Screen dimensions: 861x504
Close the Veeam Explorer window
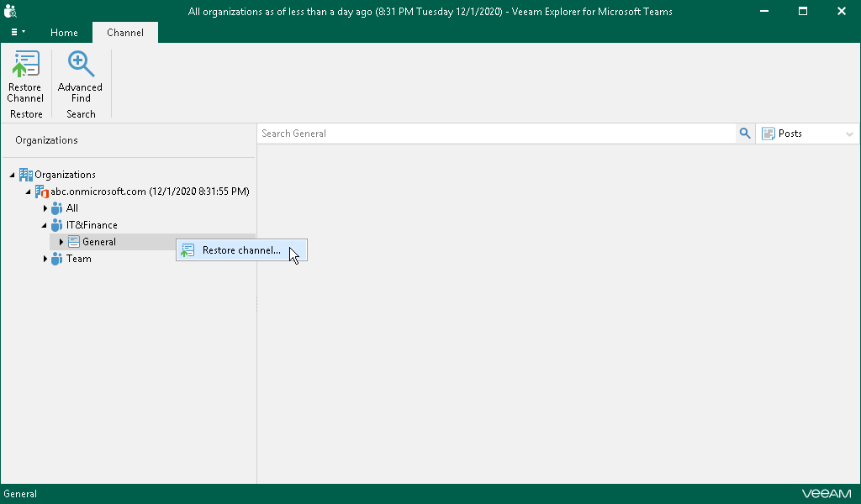(x=841, y=11)
